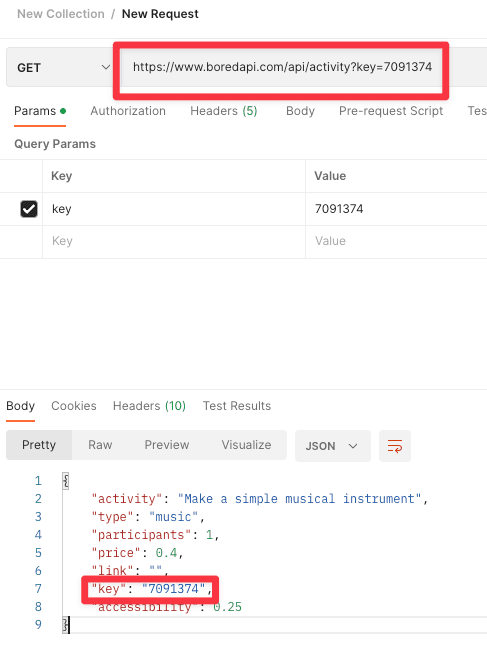Click the empty Key placeholder field

coord(174,241)
